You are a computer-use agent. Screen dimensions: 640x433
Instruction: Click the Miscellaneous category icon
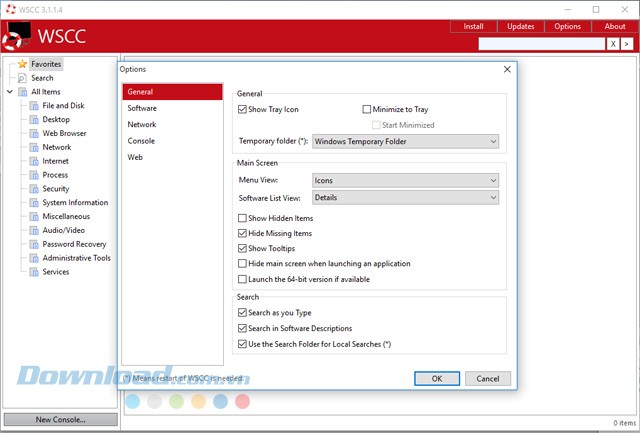(34, 217)
